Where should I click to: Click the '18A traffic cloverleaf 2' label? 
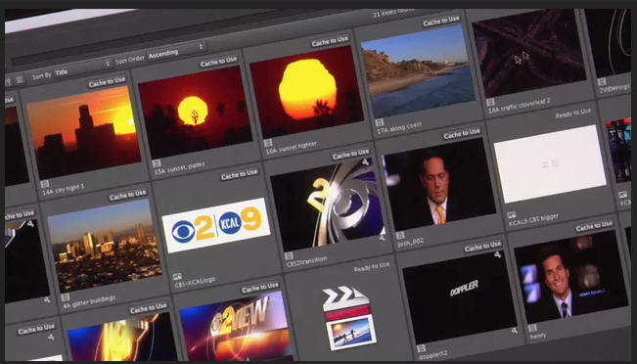[x=520, y=106]
